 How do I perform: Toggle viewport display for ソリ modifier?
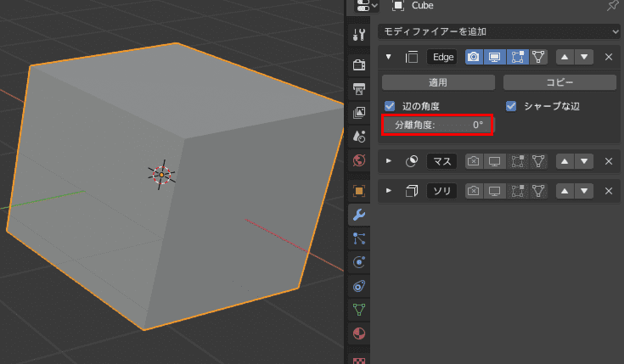(x=495, y=191)
